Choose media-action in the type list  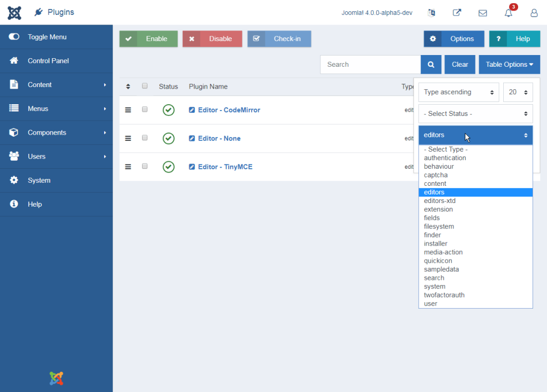point(475,252)
